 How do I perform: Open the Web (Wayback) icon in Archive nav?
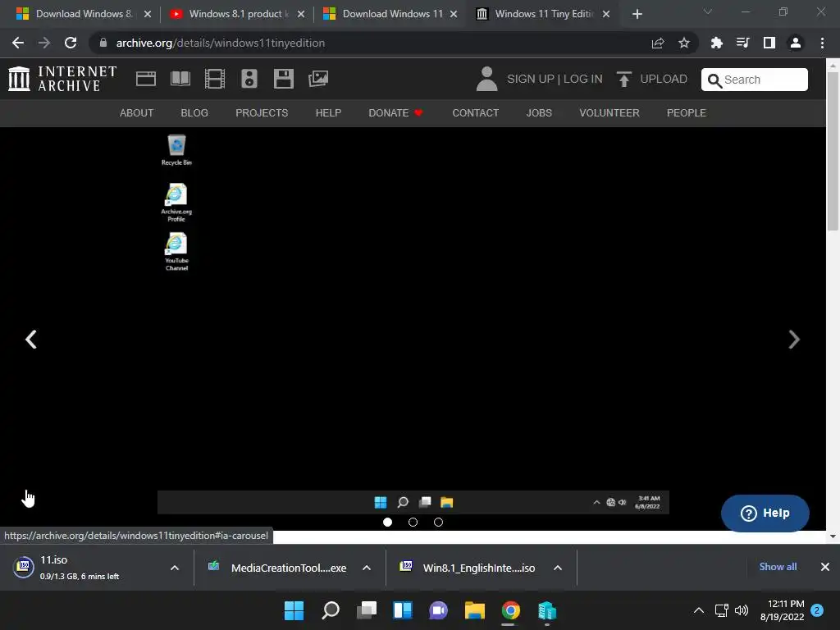(146, 79)
